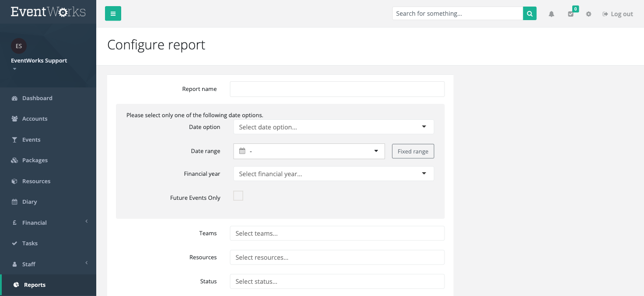This screenshot has width=644, height=296.
Task: Tick the Future Events Only checkbox
Action: [238, 196]
